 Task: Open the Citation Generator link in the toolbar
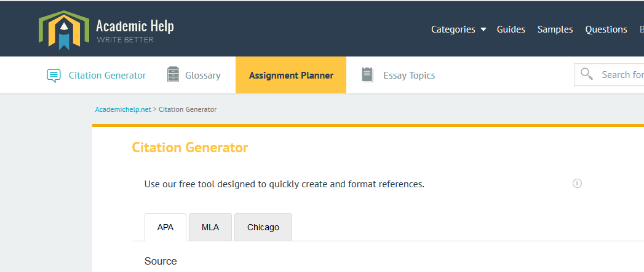(x=107, y=76)
